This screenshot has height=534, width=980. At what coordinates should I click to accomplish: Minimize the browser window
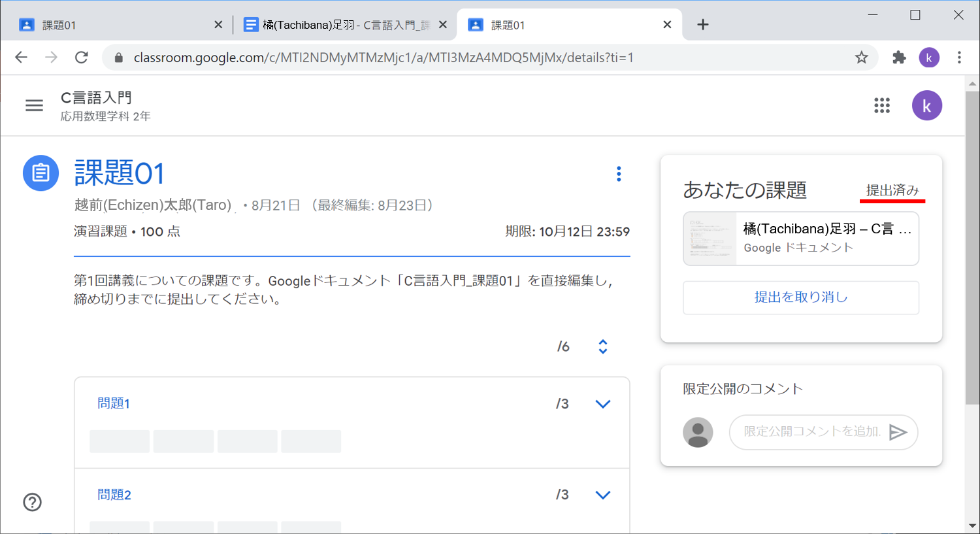[x=872, y=14]
